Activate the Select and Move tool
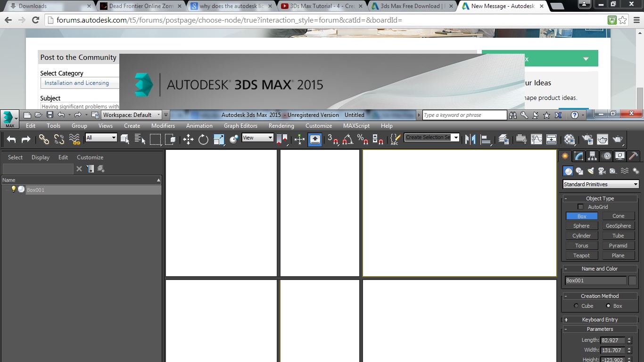 (188, 139)
